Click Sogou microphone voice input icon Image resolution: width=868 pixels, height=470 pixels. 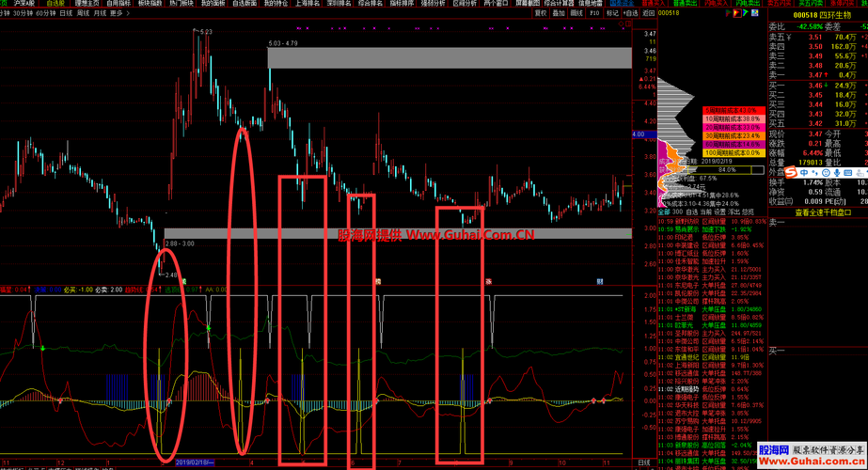(x=836, y=173)
